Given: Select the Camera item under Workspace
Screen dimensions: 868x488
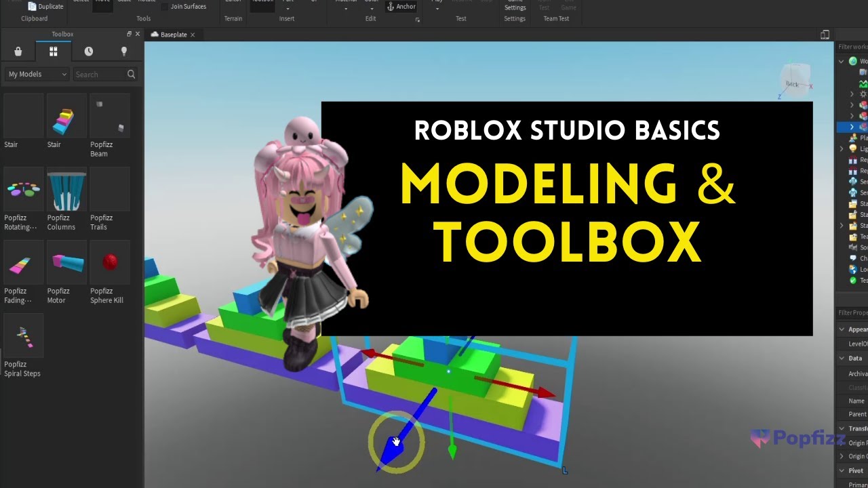Looking at the screenshot, I should [x=863, y=72].
